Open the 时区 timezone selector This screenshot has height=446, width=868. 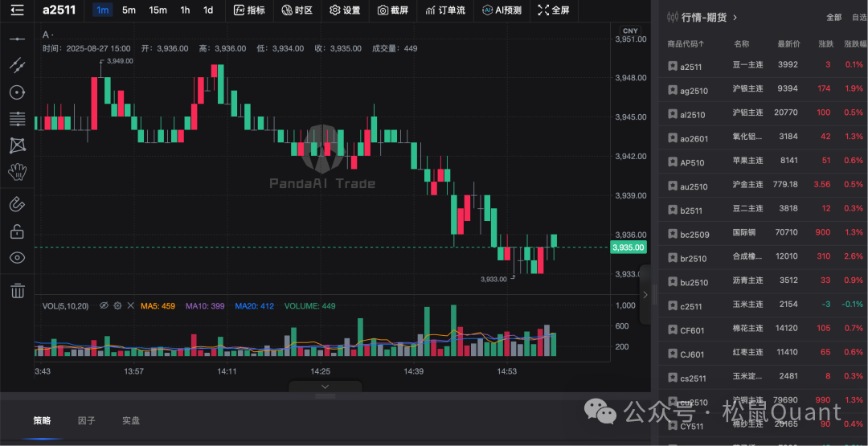point(297,10)
